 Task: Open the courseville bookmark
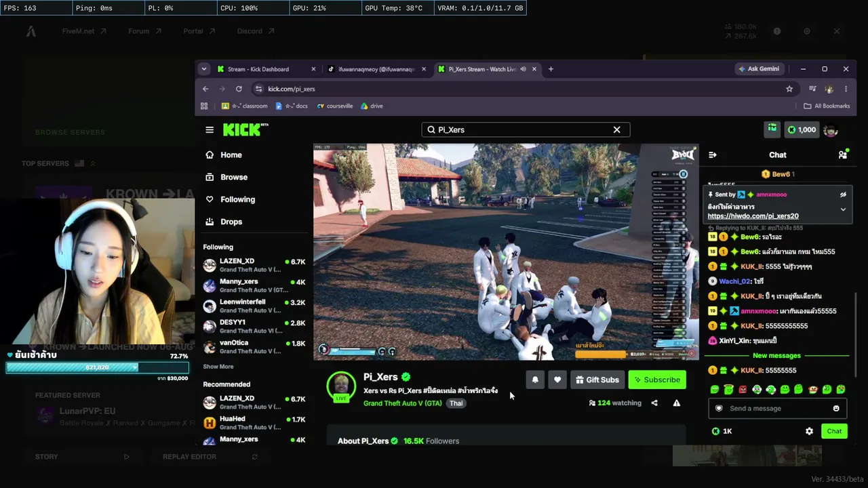tap(335, 106)
